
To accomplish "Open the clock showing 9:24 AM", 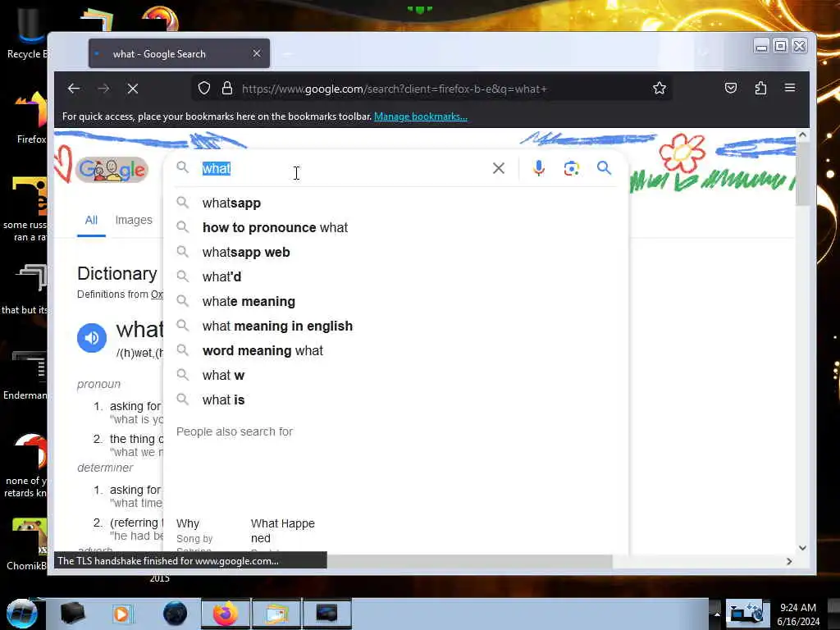I will (798, 614).
